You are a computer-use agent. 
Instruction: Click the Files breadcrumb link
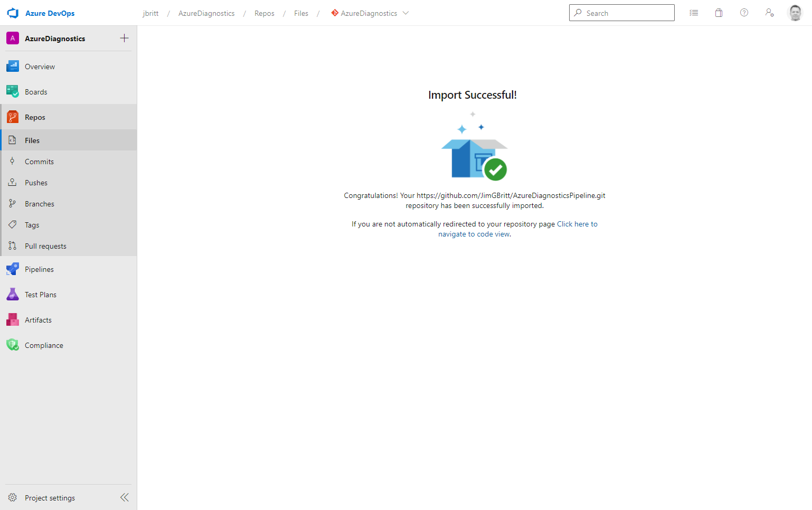coord(301,13)
